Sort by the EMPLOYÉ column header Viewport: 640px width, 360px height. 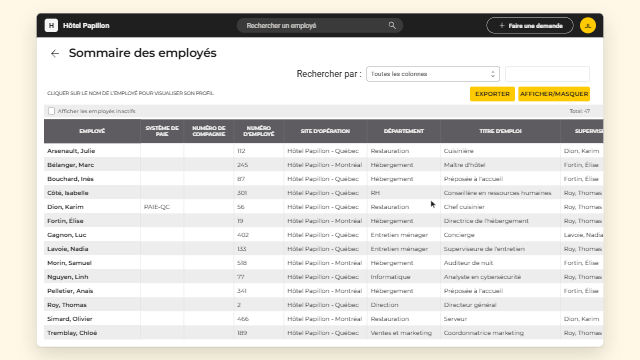[92, 131]
